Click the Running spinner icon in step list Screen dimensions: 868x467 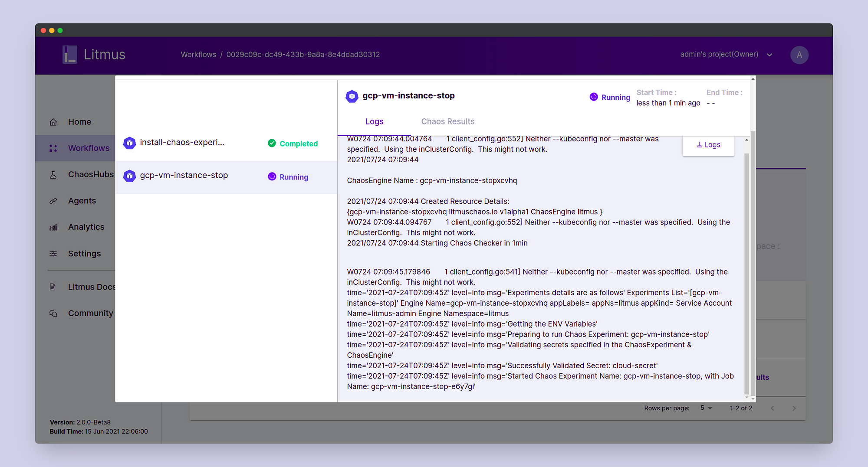[x=272, y=176]
